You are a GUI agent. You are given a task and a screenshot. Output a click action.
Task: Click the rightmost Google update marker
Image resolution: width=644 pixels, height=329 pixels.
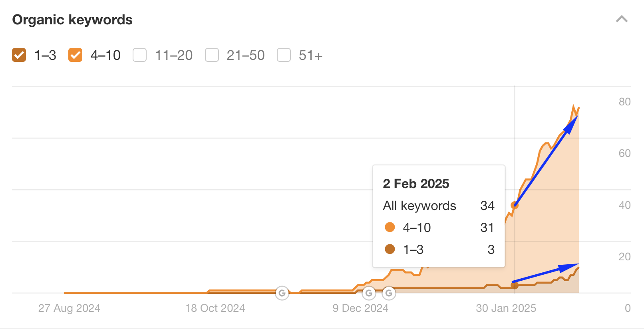(389, 293)
